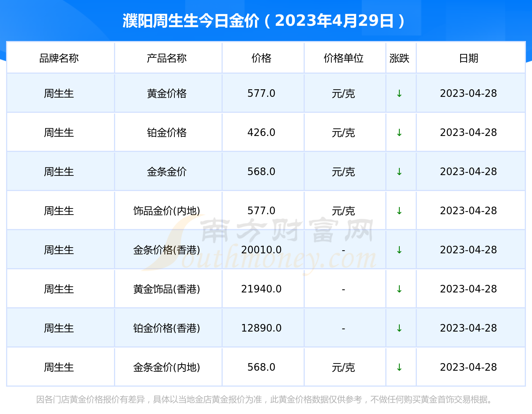The image size is (532, 414).
Task: Click the disclaimer footnote below the table
Action: tap(265, 400)
